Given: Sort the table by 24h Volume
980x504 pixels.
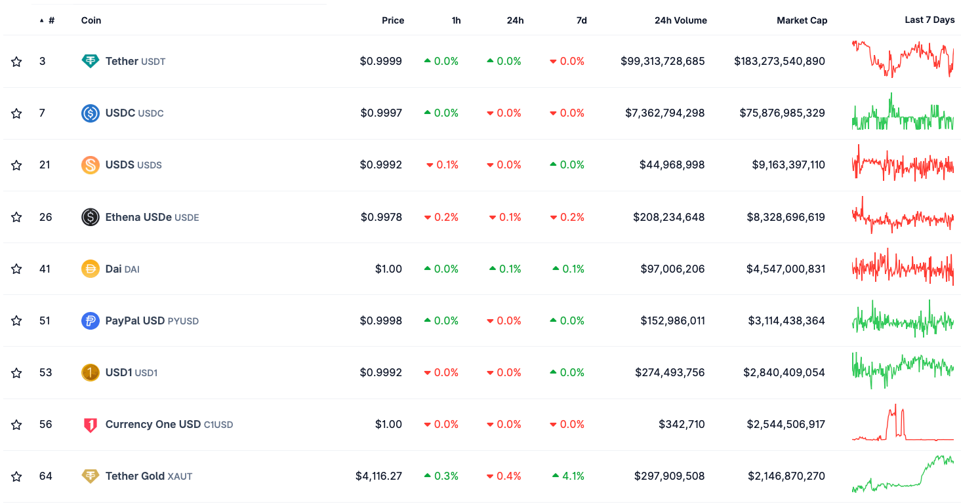Looking at the screenshot, I should point(680,20).
